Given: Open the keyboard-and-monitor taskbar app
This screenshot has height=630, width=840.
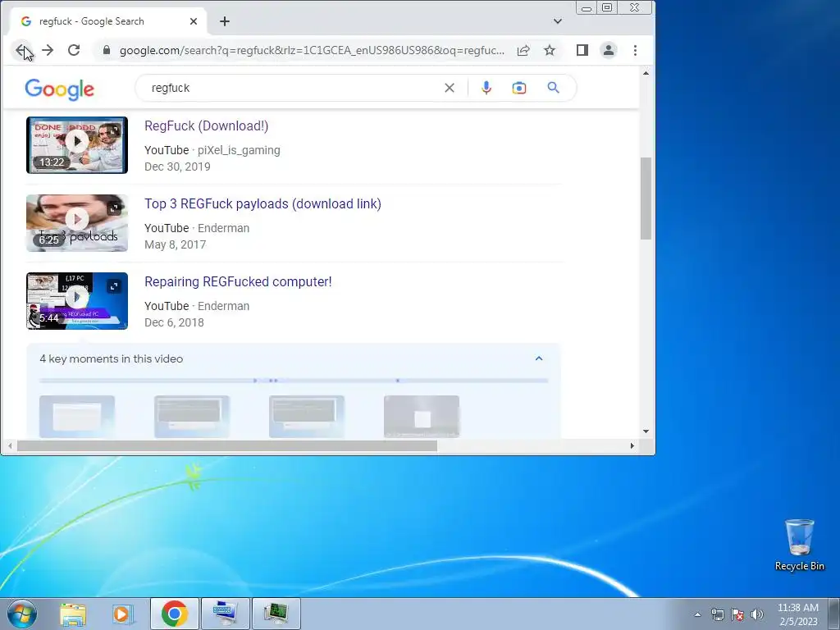Looking at the screenshot, I should (x=225, y=614).
